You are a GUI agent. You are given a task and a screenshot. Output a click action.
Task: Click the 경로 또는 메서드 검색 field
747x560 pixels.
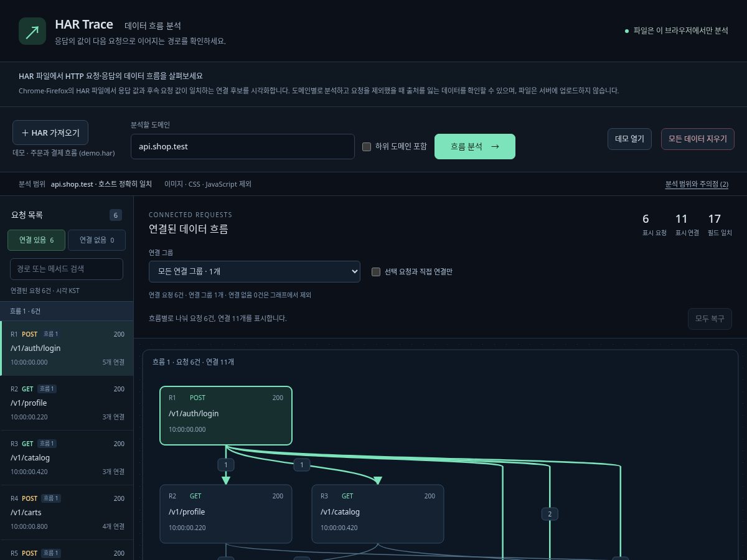[x=67, y=269]
